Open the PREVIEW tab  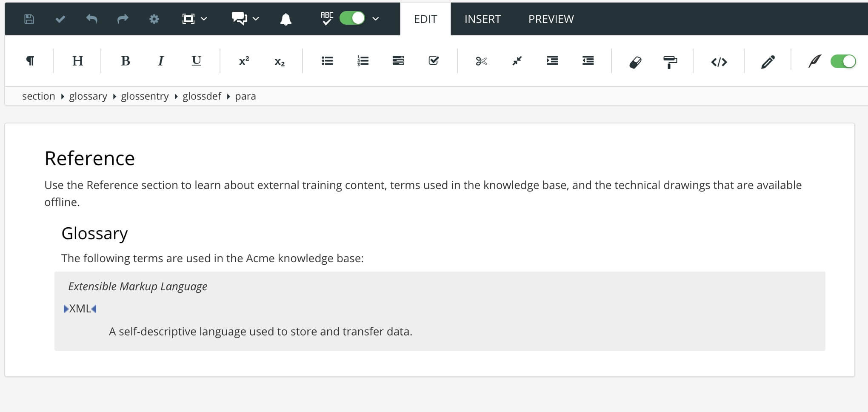tap(551, 19)
